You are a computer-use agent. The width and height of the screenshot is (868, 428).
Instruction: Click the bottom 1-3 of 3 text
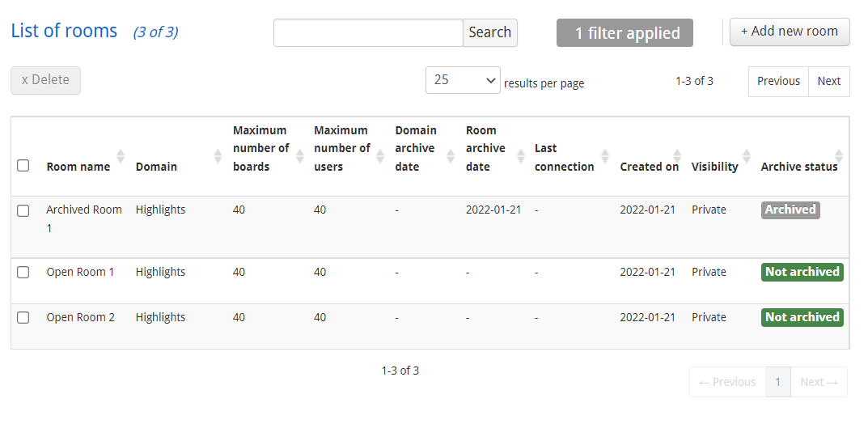click(x=400, y=371)
